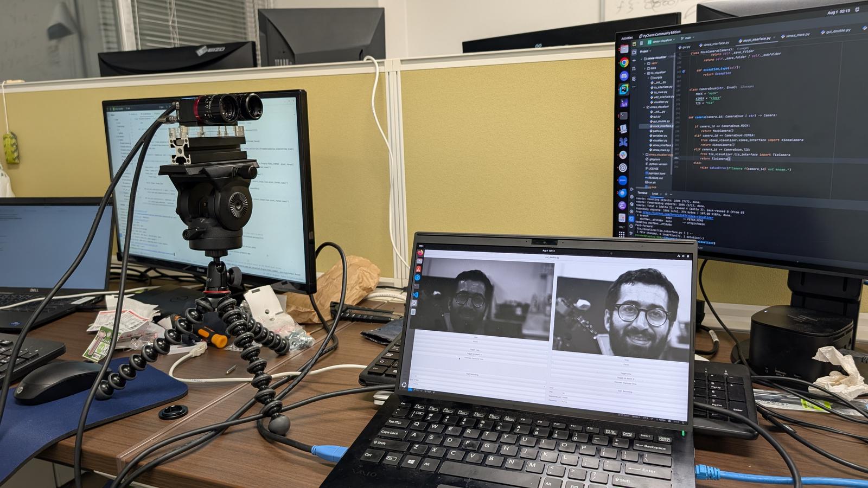This screenshot has height=488, width=868.
Task: Click the PyCharm icon in the Ubuntu dock
Action: [623, 89]
